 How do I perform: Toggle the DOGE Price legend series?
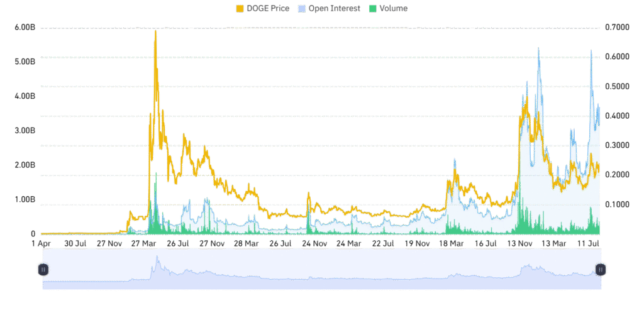(262, 8)
